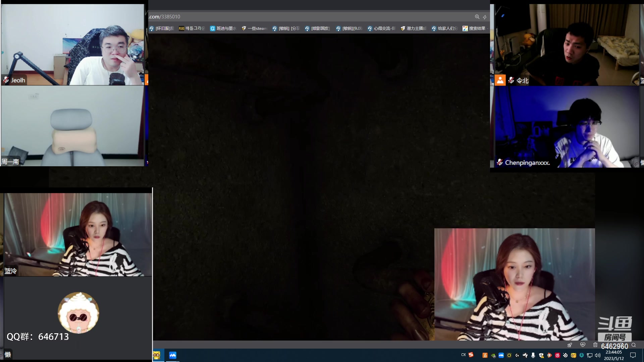This screenshot has width=644, height=362.
Task: Open the notification center button
Action: click(x=633, y=355)
